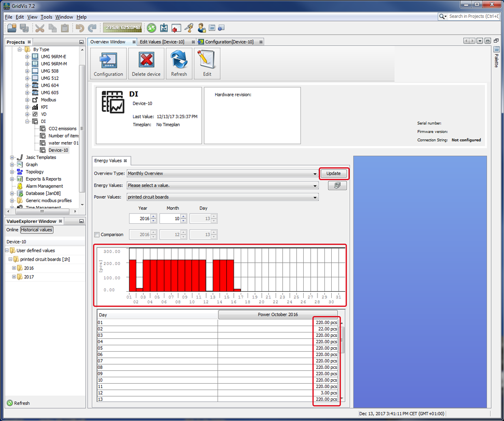Expand the 2016 folder in ValueExplorer
504x421 pixels.
pyautogui.click(x=14, y=268)
